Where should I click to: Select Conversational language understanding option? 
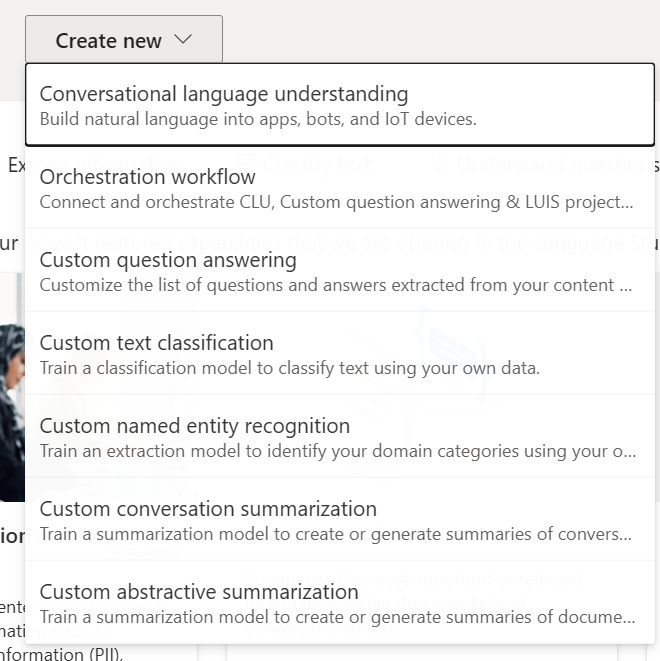point(340,105)
